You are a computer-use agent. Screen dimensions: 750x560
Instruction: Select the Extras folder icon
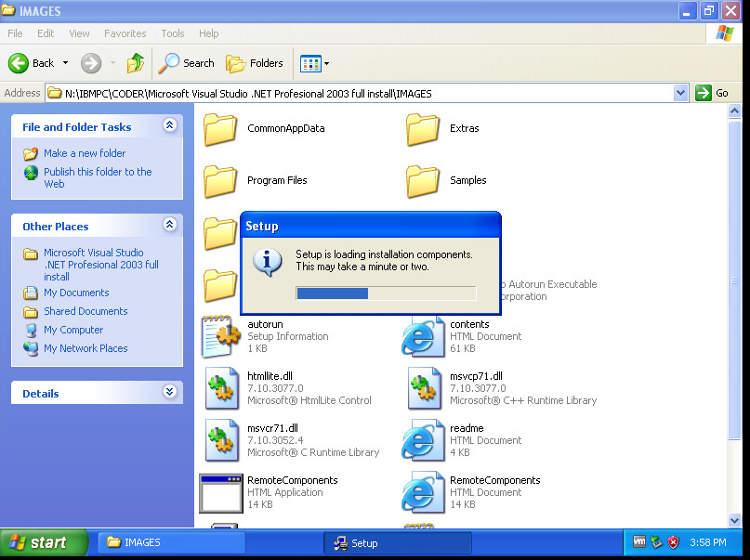(x=423, y=129)
